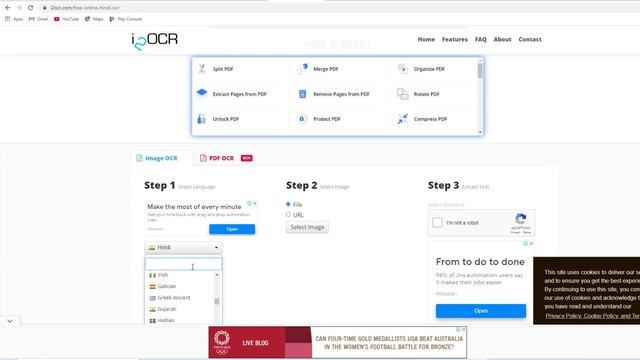Screen dimensions: 640x360
Task: Open the Play Console bookmark
Action: (126, 19)
